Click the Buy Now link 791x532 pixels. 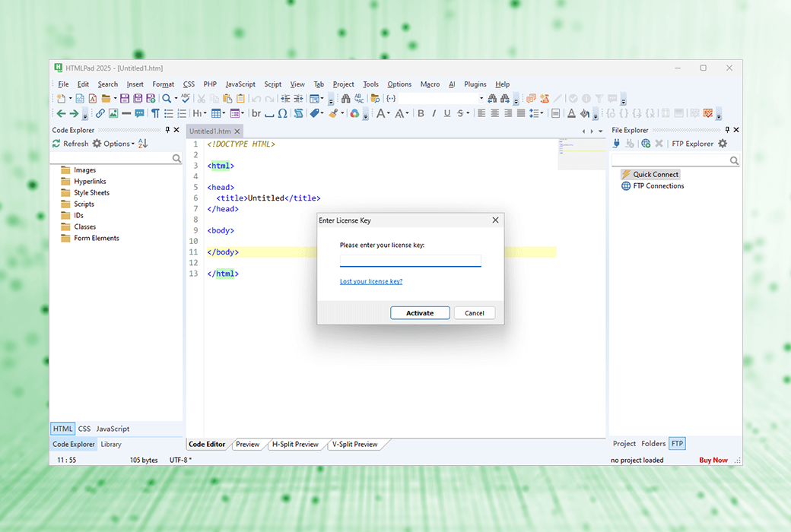point(713,460)
